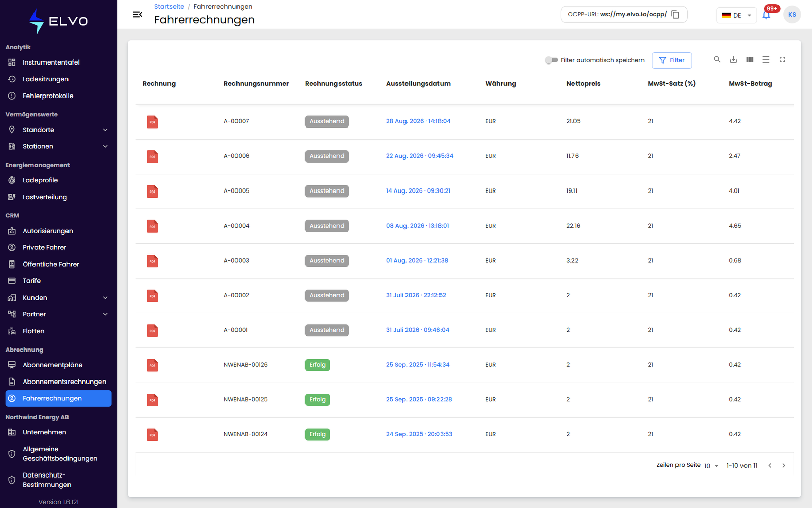Sort by Nettopreis column header

tap(584, 84)
